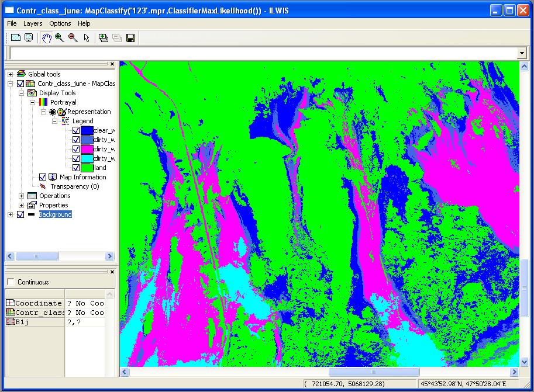Open the Options menu
Screen dimensions: 534x392
(60, 23)
